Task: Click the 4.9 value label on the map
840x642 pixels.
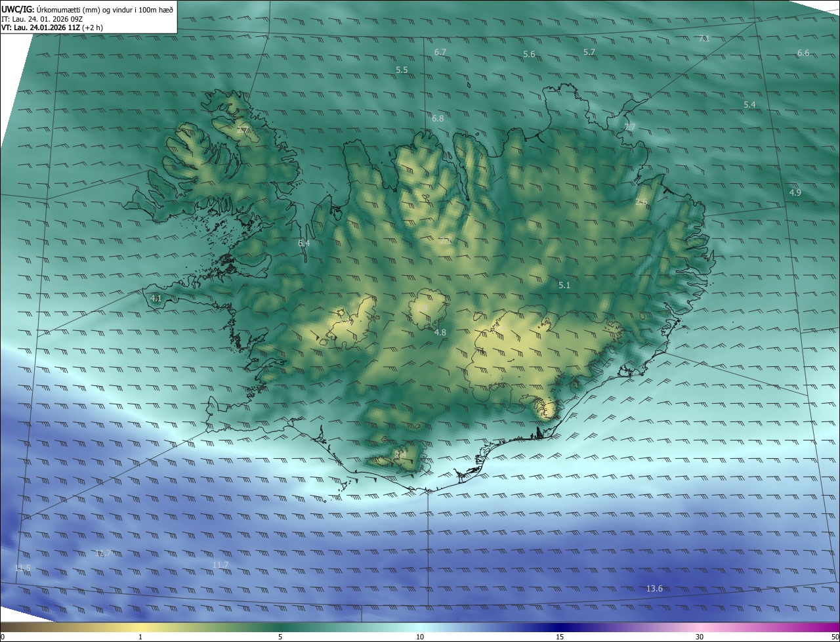Action: tap(795, 193)
